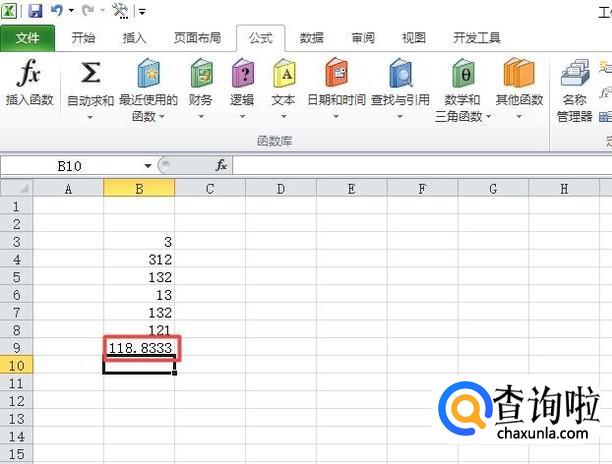Click the fx button in formula bar
This screenshot has height=464, width=612.
tap(221, 165)
